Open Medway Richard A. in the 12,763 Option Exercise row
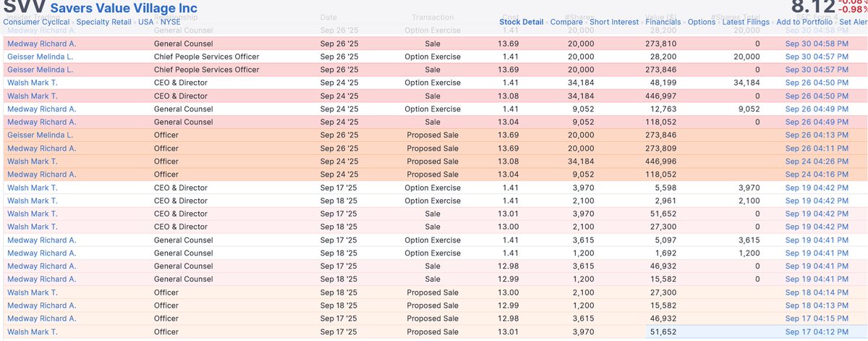 41,109
